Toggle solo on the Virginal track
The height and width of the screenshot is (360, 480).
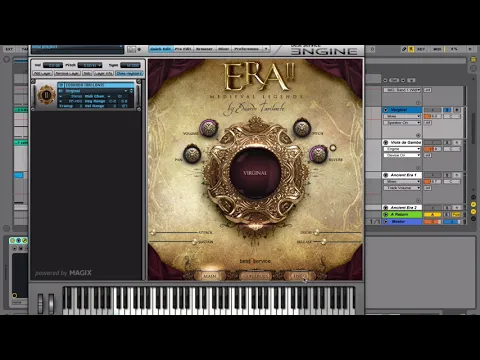point(447,110)
